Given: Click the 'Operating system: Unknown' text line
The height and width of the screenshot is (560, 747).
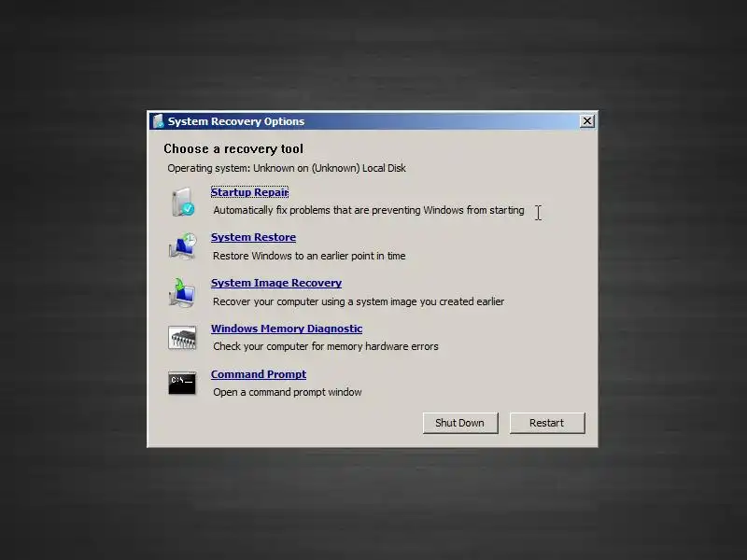Looking at the screenshot, I should 287,168.
